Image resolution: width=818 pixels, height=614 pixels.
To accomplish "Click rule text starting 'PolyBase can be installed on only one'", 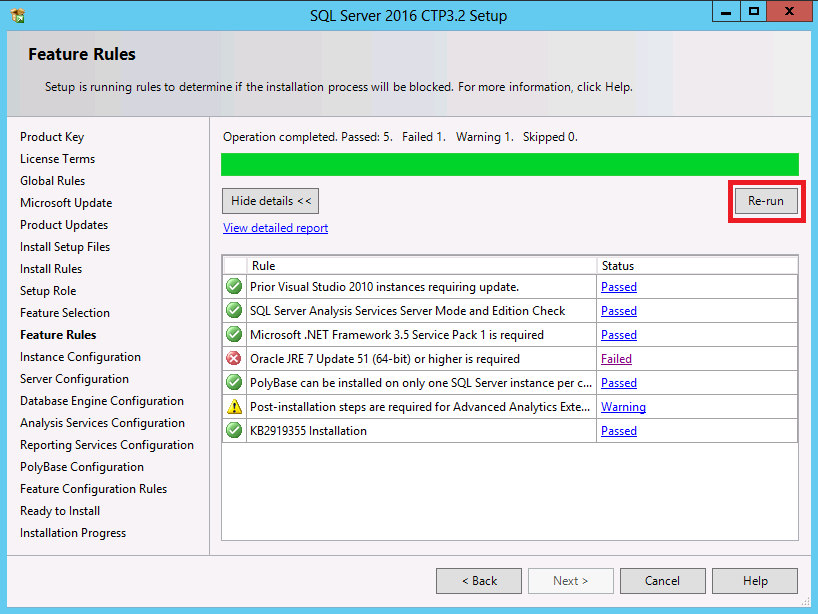I will pos(421,383).
